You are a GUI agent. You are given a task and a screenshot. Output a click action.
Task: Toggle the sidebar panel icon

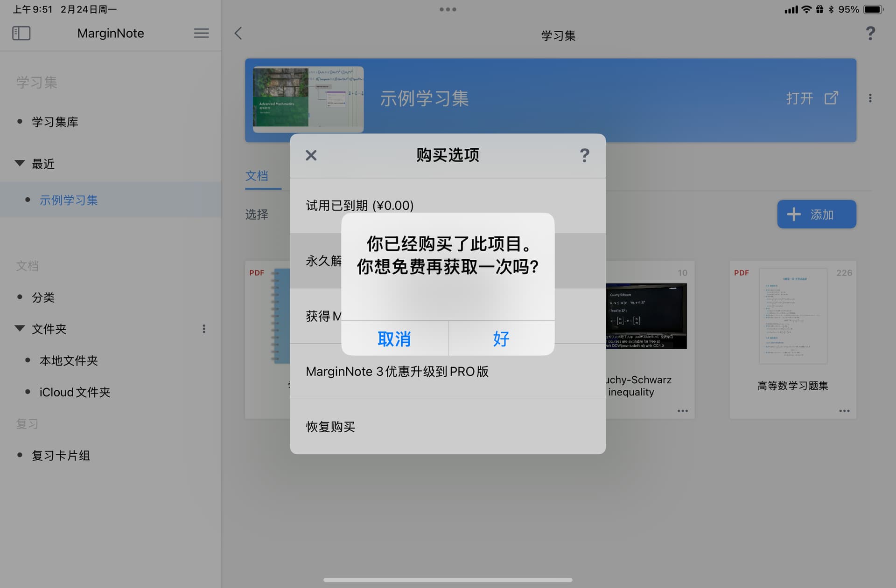[x=21, y=33]
